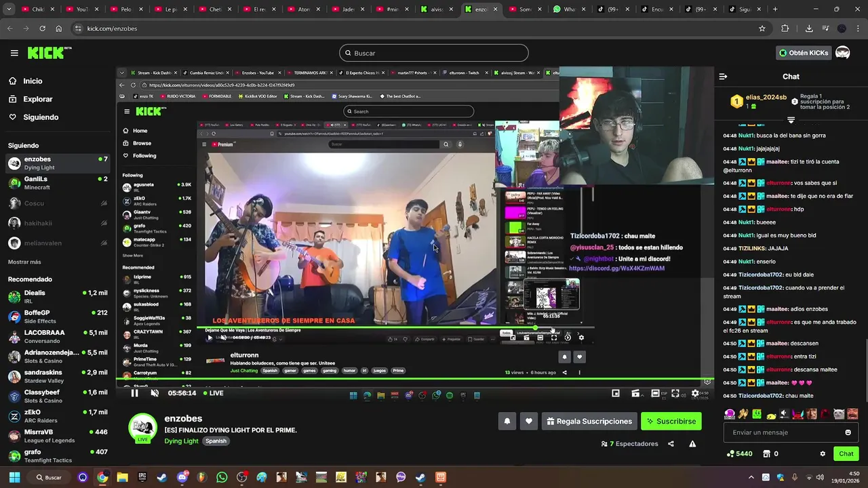Open WhatsApp from the taskbar

point(222,477)
